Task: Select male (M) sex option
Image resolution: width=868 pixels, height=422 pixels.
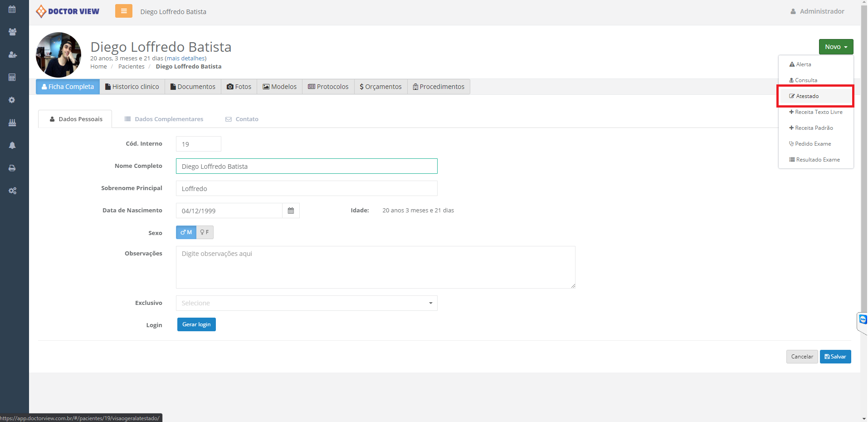Action: click(x=186, y=232)
